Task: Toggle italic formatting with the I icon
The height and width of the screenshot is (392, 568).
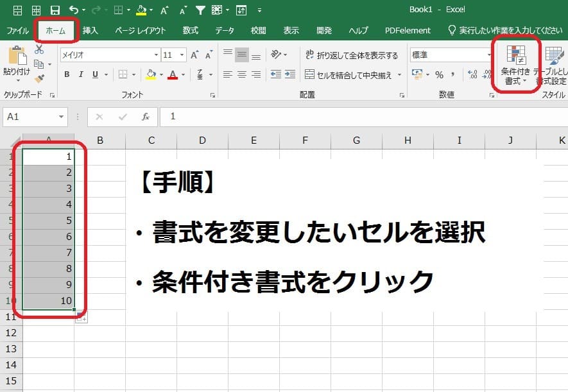Action: (x=80, y=74)
